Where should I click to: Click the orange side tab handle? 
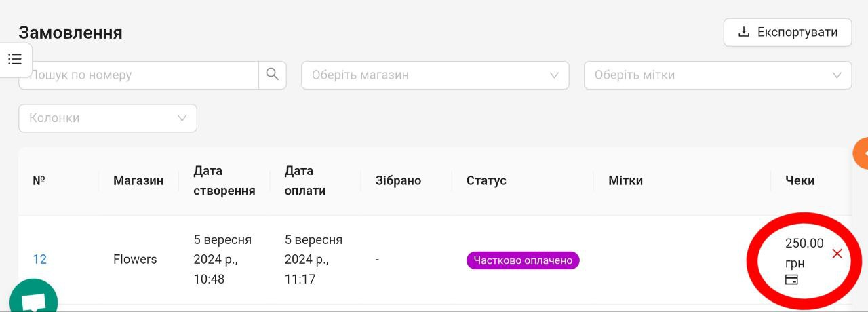coord(861,153)
